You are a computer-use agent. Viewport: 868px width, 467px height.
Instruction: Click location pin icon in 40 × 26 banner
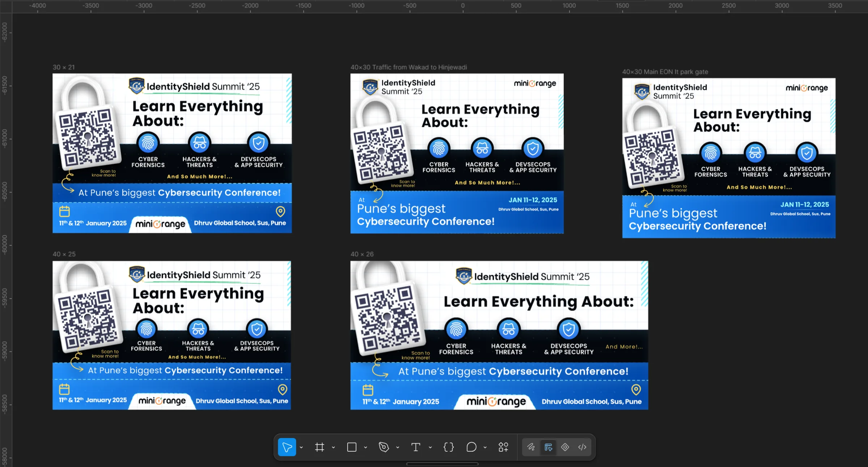coord(636,390)
